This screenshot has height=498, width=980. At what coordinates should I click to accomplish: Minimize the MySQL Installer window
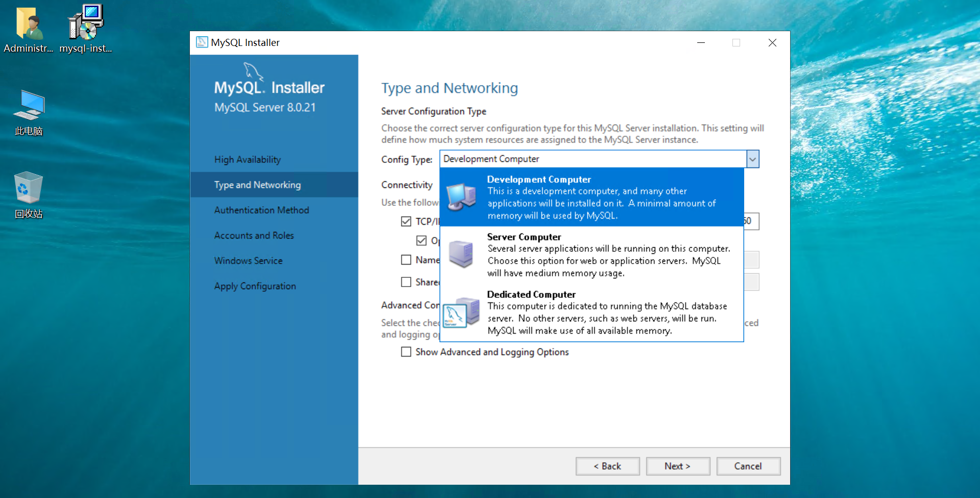(701, 43)
